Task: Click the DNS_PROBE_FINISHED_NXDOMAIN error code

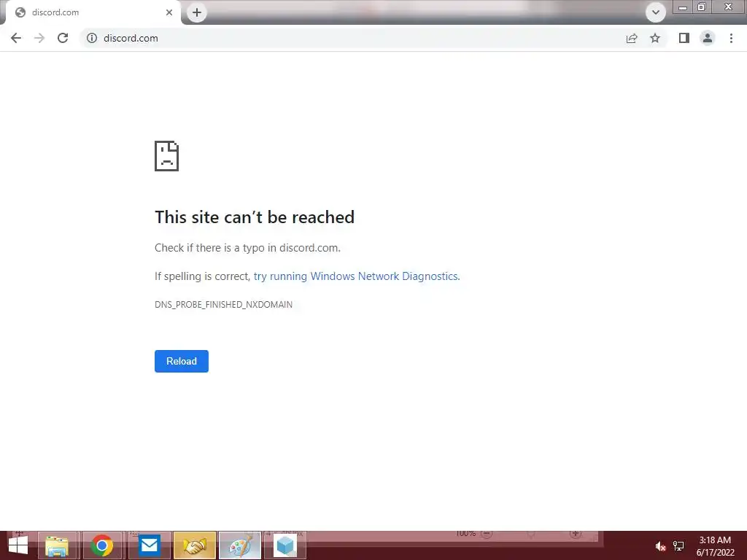Action: point(223,304)
